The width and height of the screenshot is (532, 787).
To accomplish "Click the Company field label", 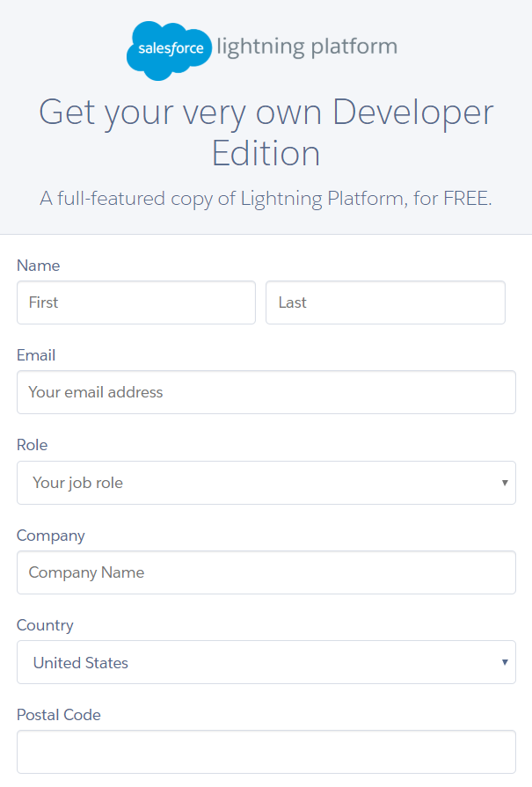I will (51, 536).
